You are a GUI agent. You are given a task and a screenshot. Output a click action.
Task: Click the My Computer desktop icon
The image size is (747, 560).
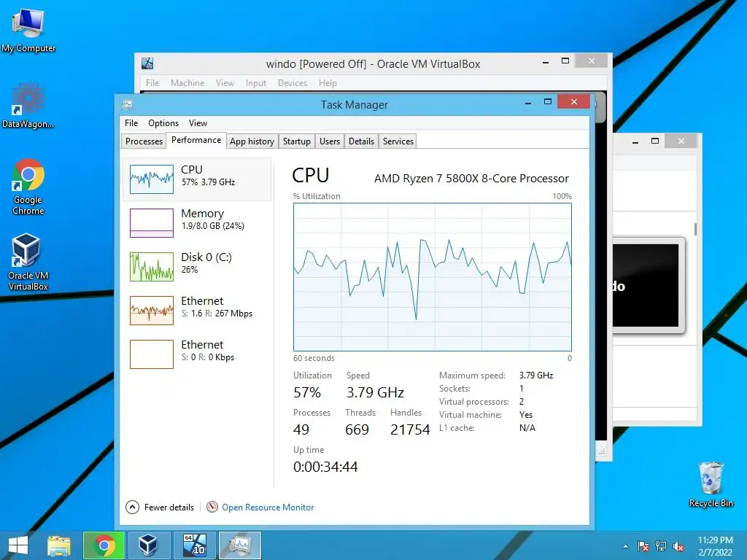click(28, 31)
